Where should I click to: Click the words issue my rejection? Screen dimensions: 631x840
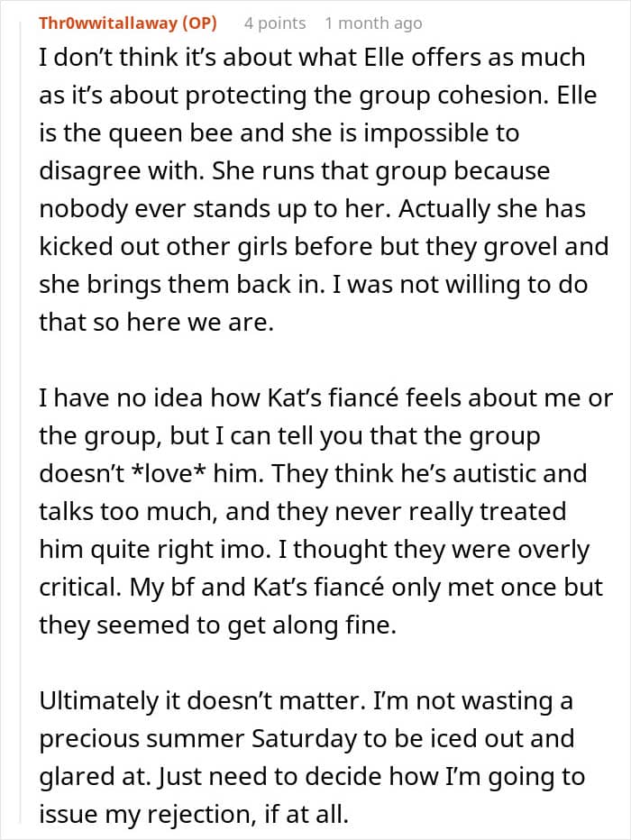pos(143,815)
